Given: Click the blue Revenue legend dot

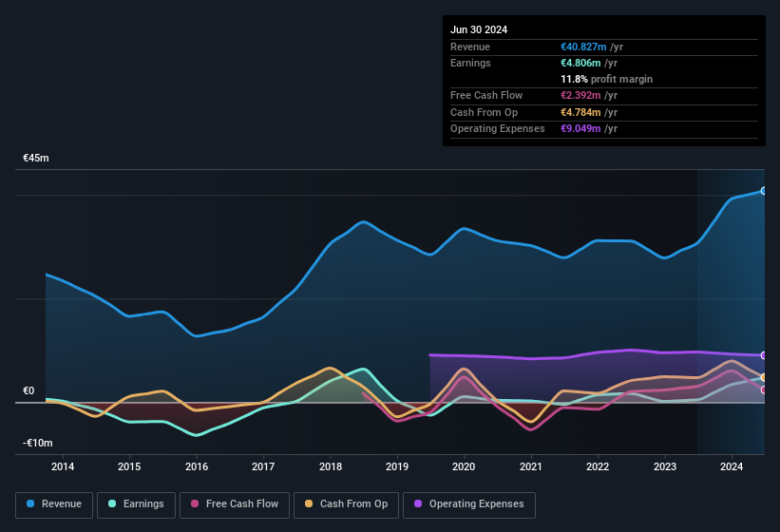Looking at the screenshot, I should (x=30, y=503).
